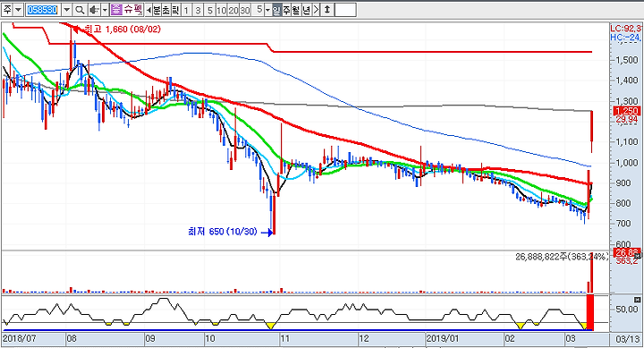Click the purple 종 icon
Image resolution: width=644 pixels, height=348 pixels.
(x=116, y=10)
